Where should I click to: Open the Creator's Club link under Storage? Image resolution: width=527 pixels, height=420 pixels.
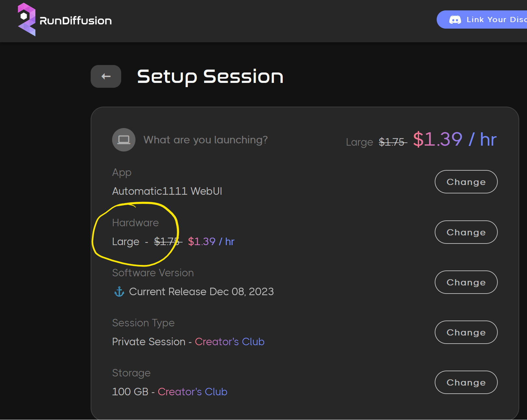tap(192, 392)
